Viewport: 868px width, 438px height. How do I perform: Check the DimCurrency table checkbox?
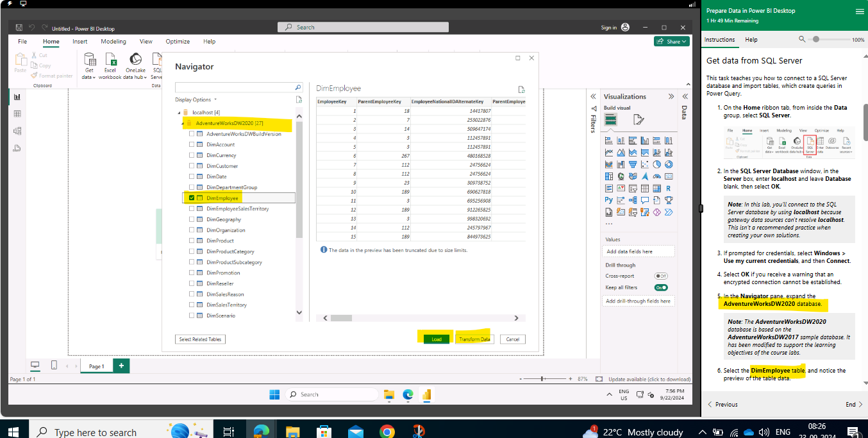192,155
